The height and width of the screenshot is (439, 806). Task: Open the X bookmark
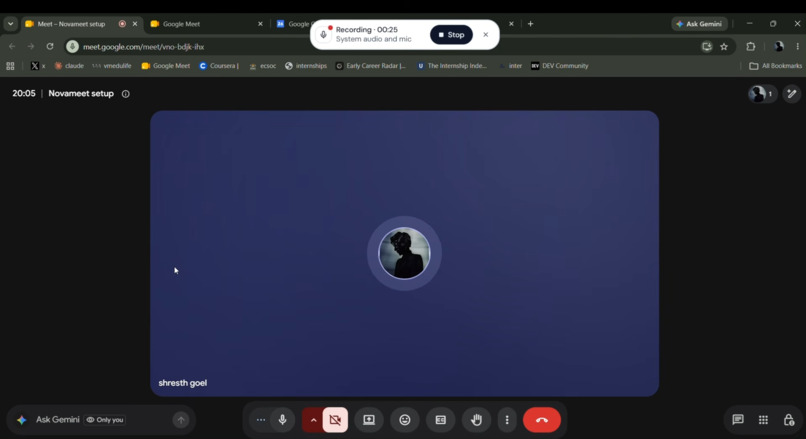tap(38, 66)
